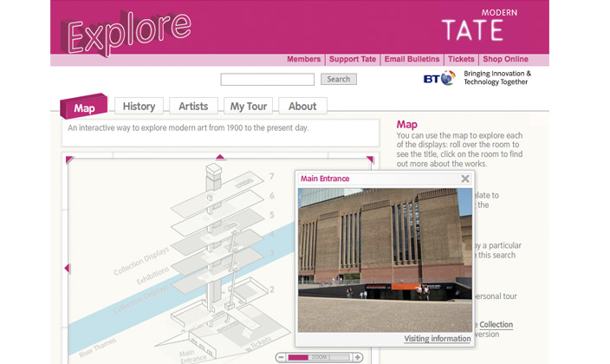
Task: Pan map left with side arrow
Action: click(x=67, y=268)
